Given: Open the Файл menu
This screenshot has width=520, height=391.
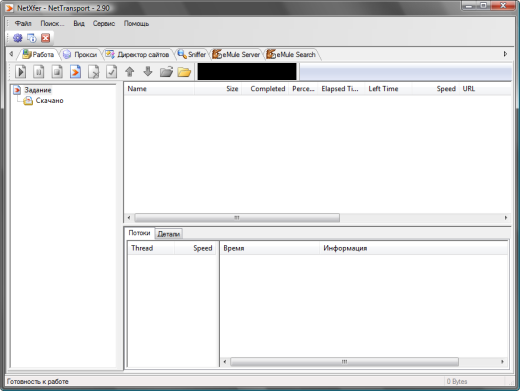Looking at the screenshot, I should click(x=23, y=23).
